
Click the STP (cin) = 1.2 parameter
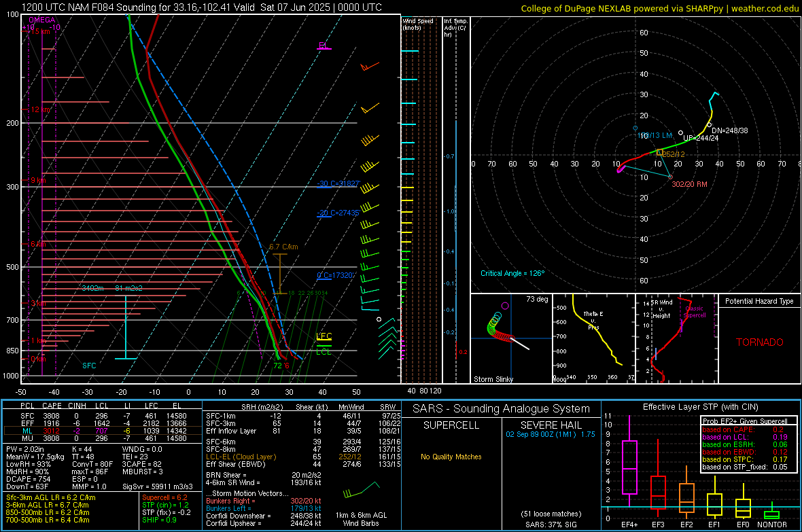pyautogui.click(x=166, y=505)
